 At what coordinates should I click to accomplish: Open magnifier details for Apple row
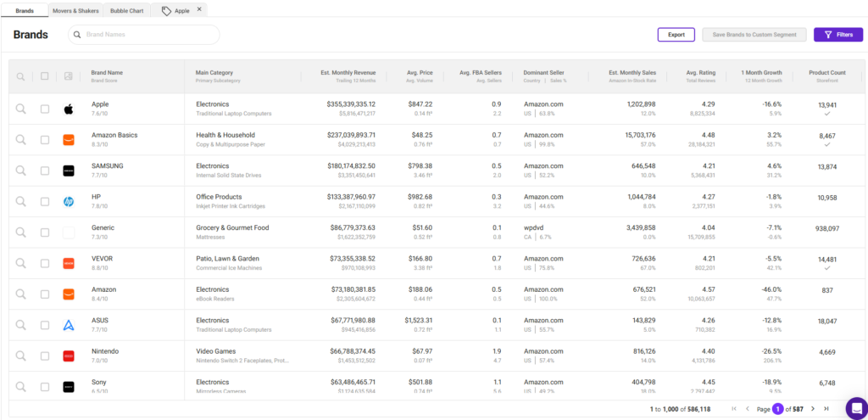click(x=20, y=109)
